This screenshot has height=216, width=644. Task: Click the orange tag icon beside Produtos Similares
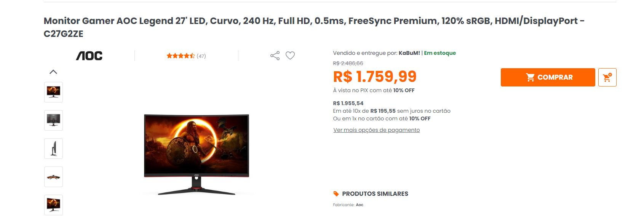click(336, 194)
